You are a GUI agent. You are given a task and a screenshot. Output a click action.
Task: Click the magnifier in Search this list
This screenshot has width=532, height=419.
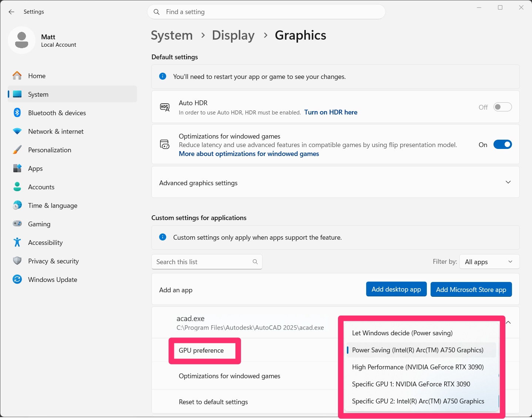coord(255,262)
